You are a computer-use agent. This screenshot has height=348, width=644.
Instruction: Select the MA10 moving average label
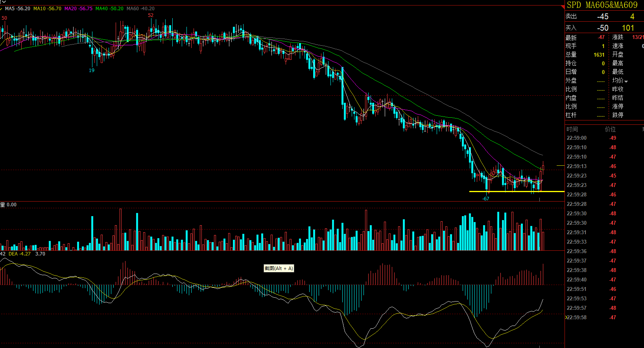[47, 9]
